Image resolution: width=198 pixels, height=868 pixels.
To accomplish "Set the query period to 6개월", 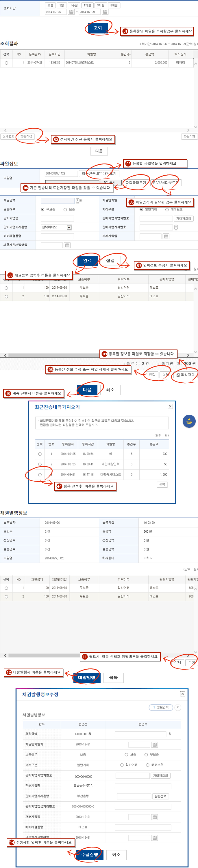I will [114, 5].
